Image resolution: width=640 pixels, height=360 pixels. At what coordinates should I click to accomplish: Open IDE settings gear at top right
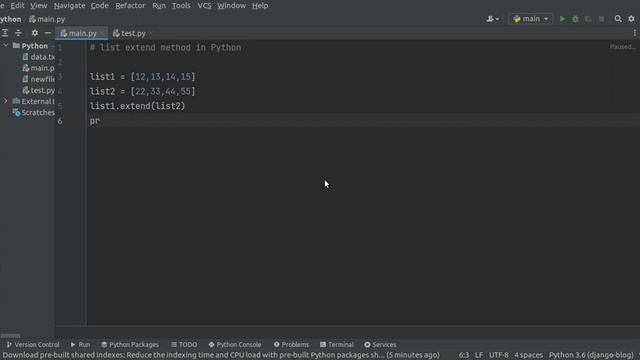(631, 19)
